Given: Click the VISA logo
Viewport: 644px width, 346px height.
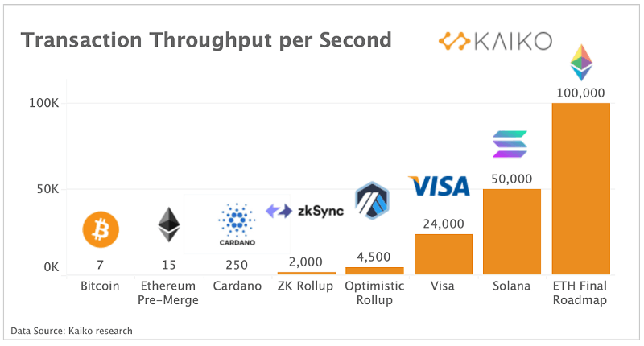Looking at the screenshot, I should (440, 187).
